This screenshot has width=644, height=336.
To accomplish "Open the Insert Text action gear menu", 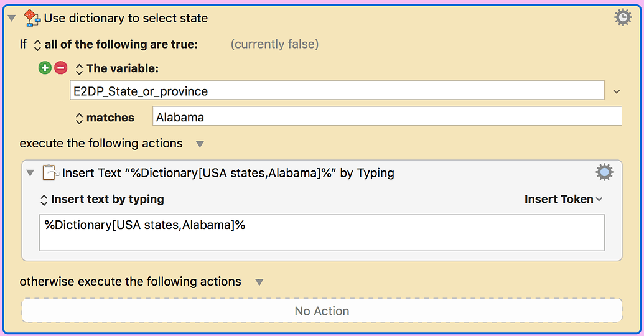I will [604, 172].
